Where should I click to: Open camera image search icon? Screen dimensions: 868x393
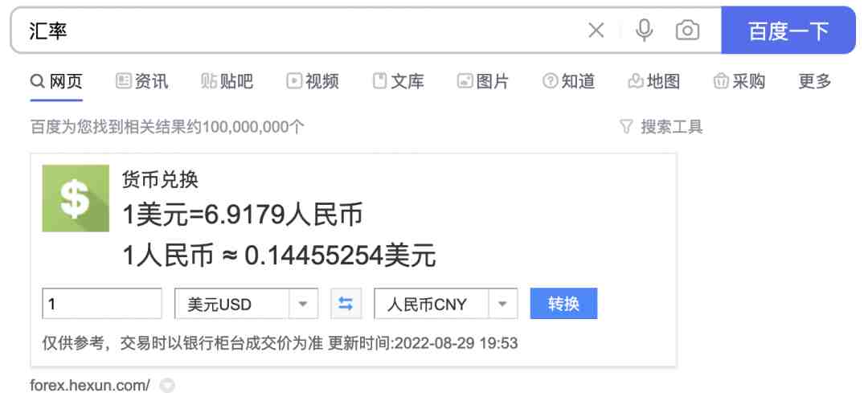click(687, 31)
